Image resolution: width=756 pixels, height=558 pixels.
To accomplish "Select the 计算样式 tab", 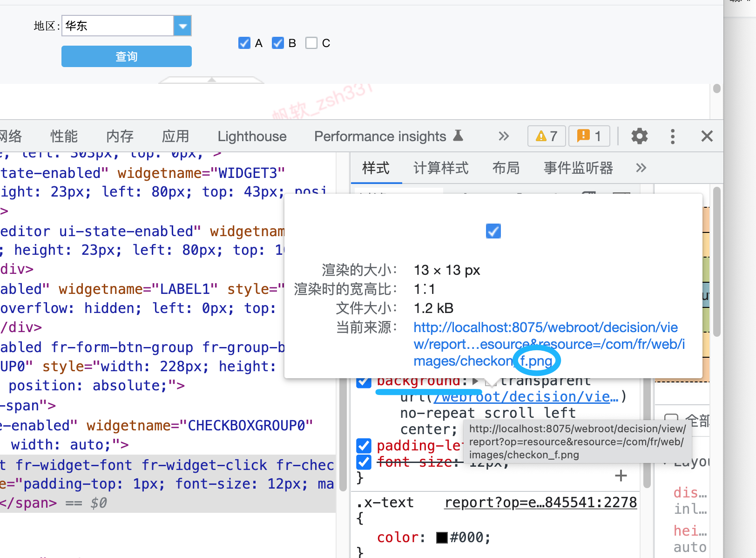I will 441,168.
